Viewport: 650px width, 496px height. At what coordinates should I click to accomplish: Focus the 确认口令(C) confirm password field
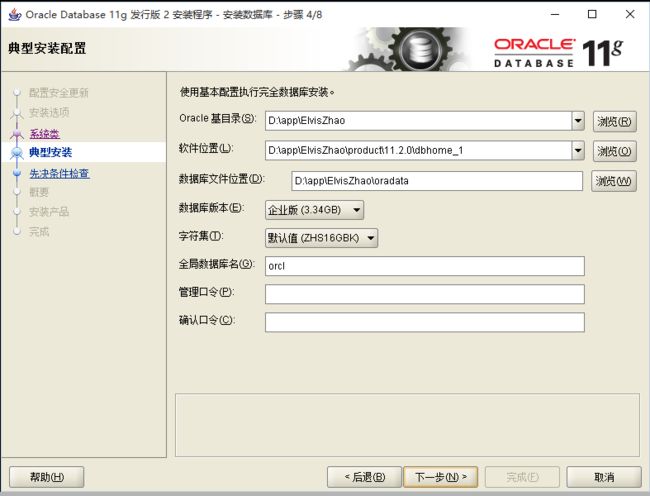coord(425,322)
